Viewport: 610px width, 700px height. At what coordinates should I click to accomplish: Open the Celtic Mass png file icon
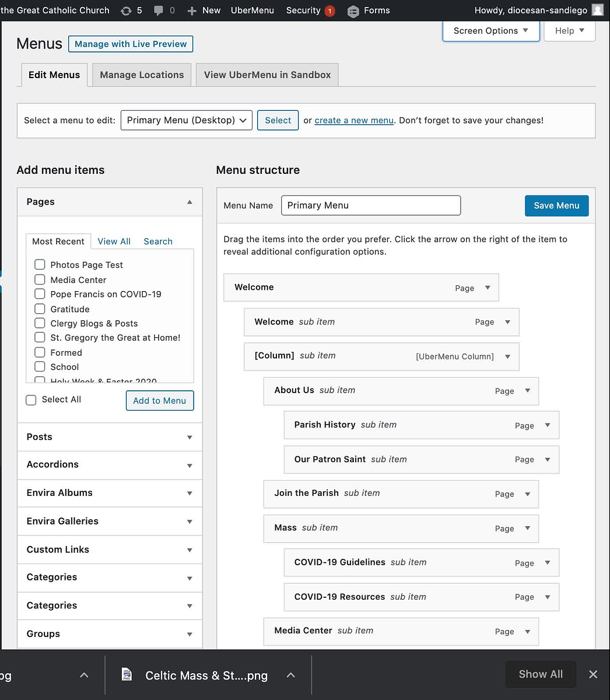[x=127, y=675]
